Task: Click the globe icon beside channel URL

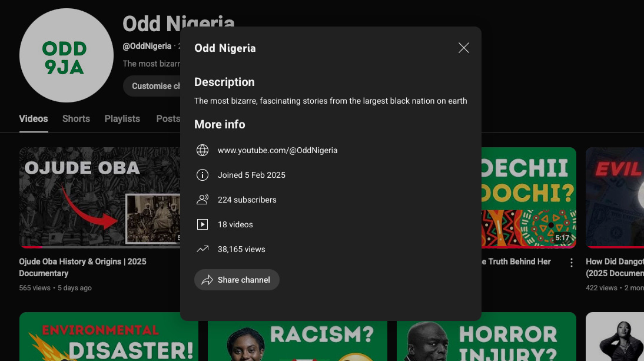Action: coord(203,150)
